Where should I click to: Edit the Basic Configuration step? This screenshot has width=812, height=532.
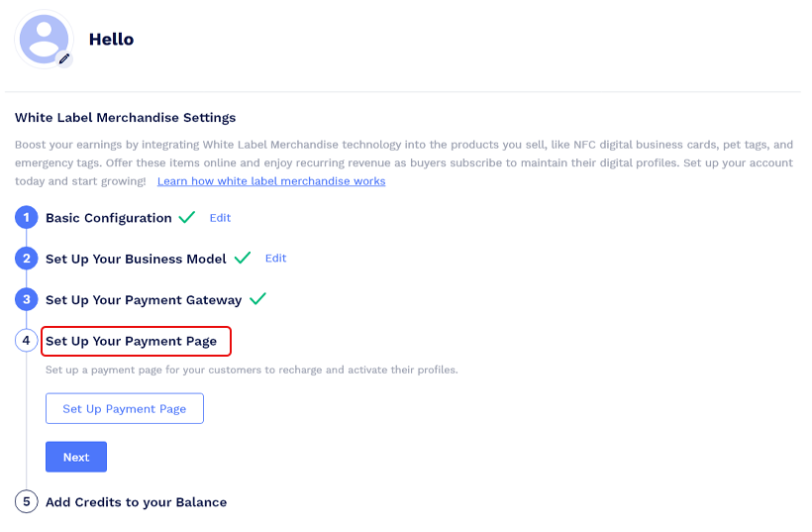[220, 218]
